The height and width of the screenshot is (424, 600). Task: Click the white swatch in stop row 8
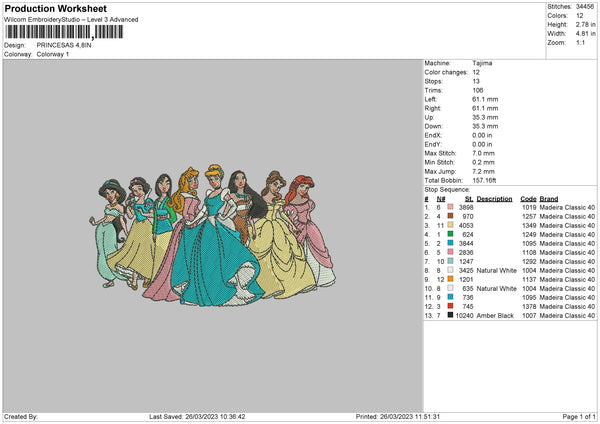click(x=450, y=270)
